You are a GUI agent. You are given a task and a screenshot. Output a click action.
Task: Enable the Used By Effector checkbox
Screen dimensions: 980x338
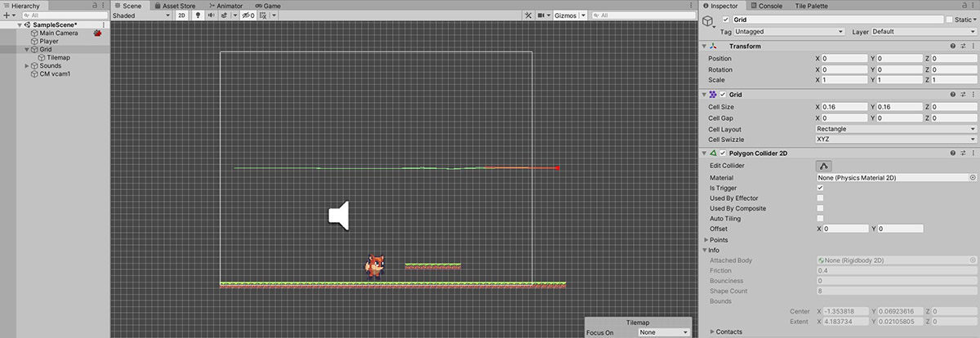coord(820,198)
